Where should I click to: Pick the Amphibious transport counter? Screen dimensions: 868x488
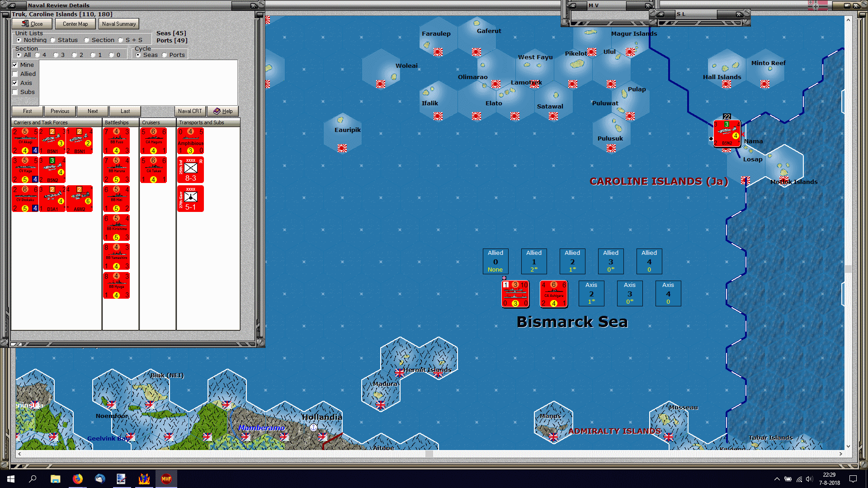coord(190,141)
